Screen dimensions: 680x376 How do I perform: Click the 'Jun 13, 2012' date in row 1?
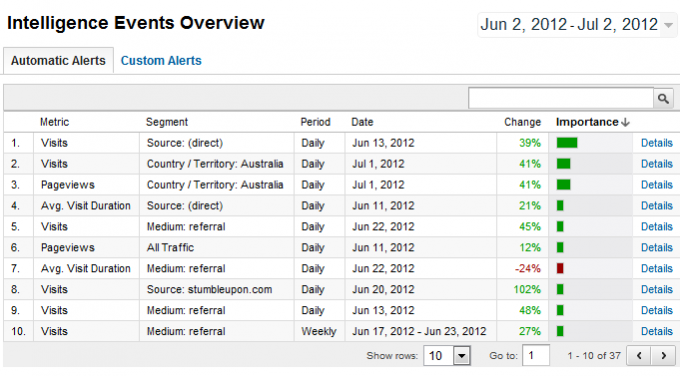[x=383, y=143]
